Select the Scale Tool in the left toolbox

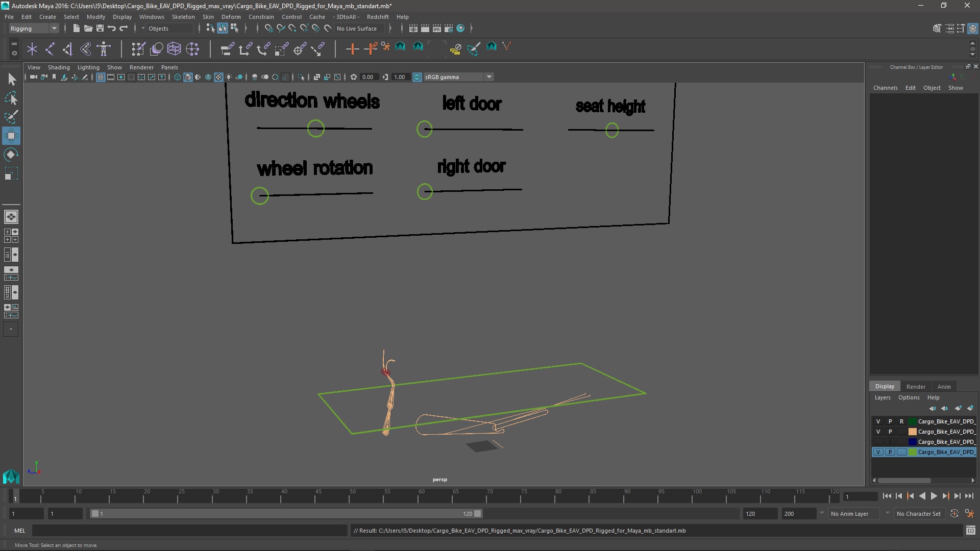click(x=11, y=173)
